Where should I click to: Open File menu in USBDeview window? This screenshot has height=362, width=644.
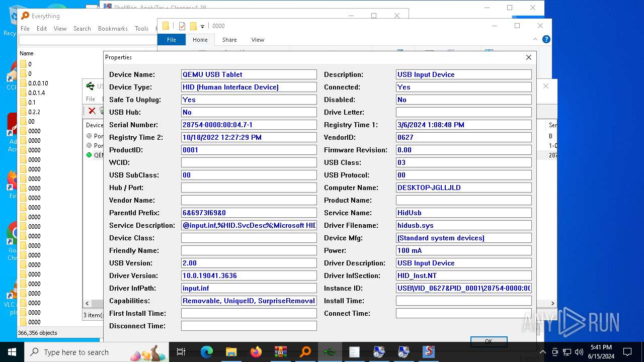click(91, 99)
